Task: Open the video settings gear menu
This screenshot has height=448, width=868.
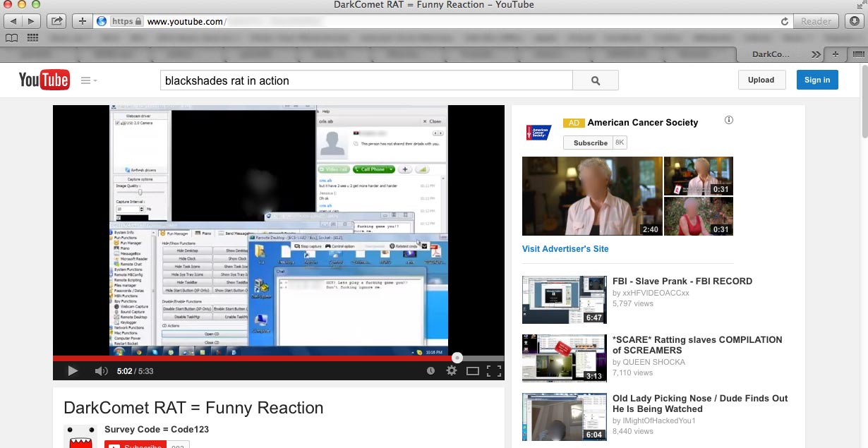Action: point(452,371)
